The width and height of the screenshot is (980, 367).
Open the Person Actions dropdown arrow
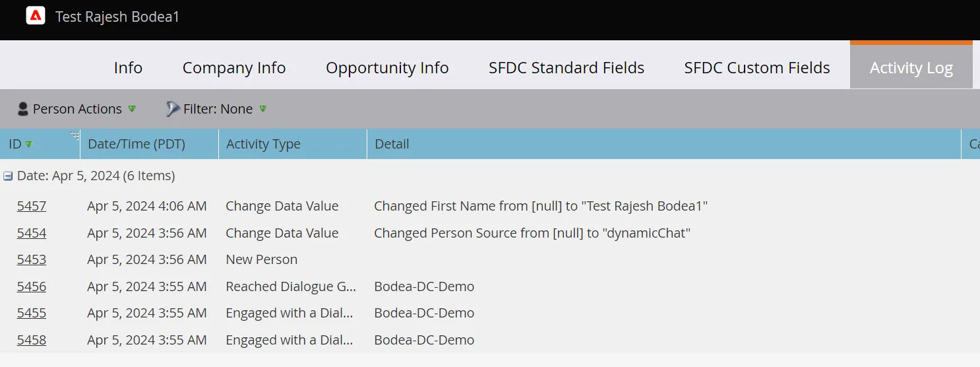coord(132,108)
